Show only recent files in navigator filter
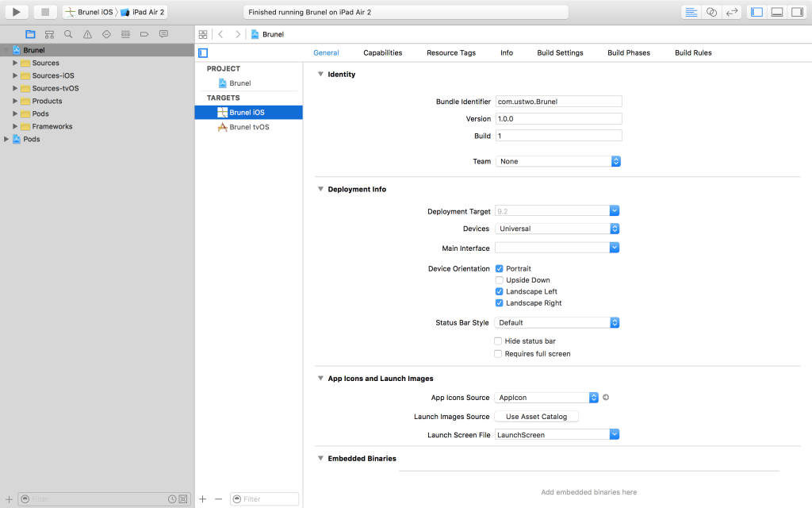This screenshot has height=508, width=812. tap(172, 499)
